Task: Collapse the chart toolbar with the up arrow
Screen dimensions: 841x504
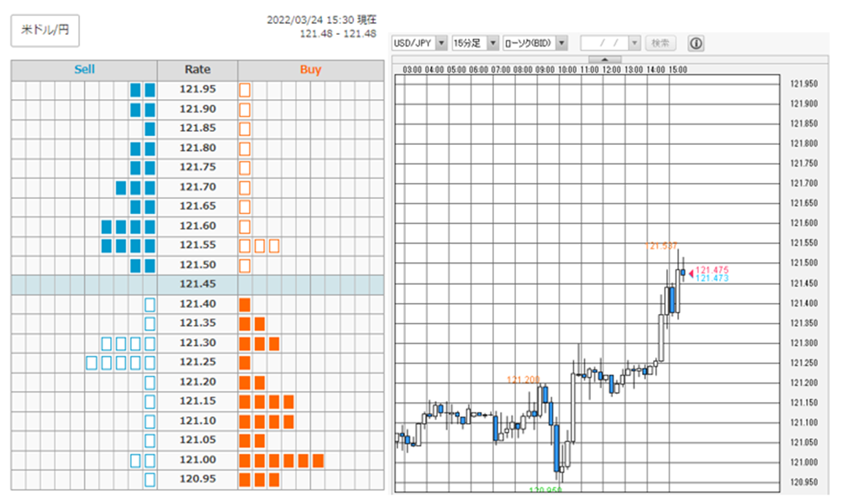Action: pyautogui.click(x=604, y=59)
